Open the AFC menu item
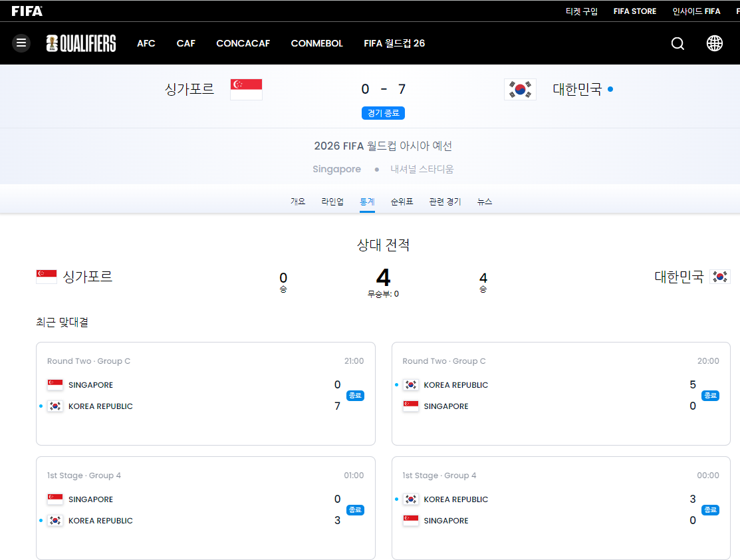The image size is (740, 560). tap(146, 43)
